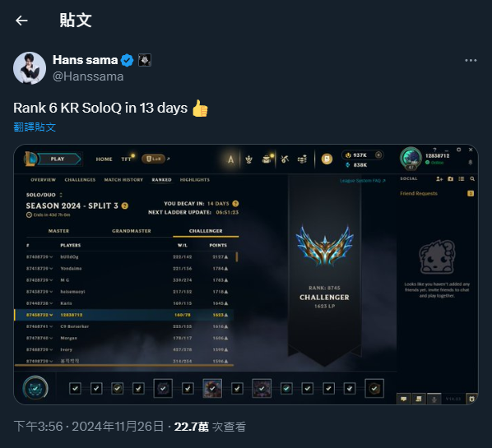The width and height of the screenshot is (492, 448).
Task: Open the tweet's three-dot more options menu
Action: point(471,60)
